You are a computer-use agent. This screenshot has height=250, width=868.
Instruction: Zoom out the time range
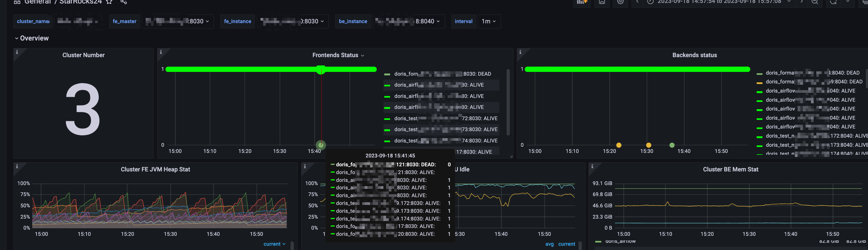click(x=815, y=2)
